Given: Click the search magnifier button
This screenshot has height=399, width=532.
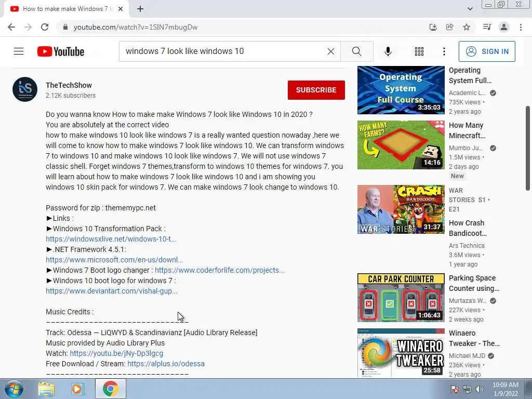Looking at the screenshot, I should (x=356, y=51).
